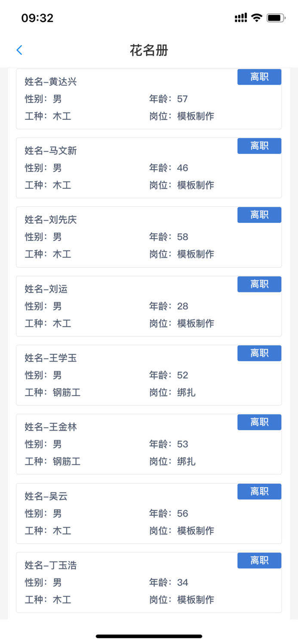Click the 离职 button for 刘先庆

[259, 215]
